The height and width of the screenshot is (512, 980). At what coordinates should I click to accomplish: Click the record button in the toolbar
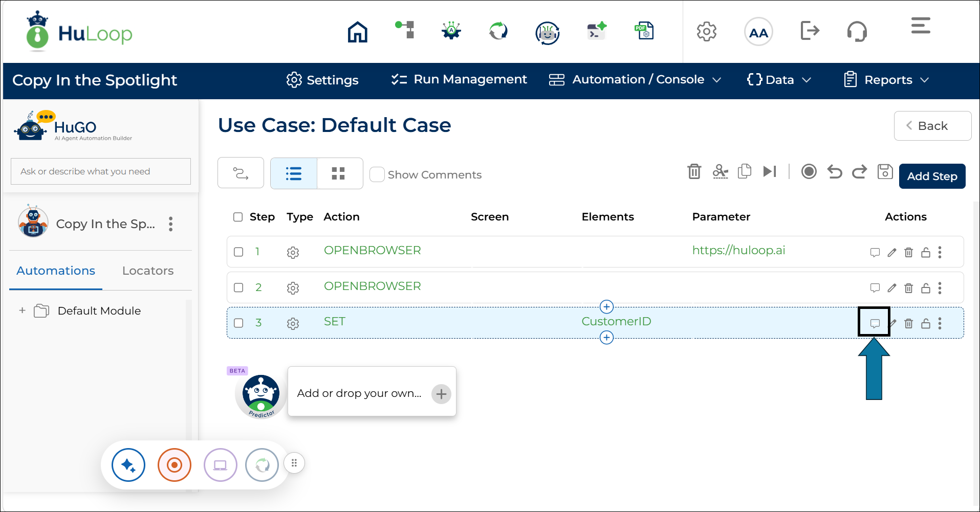point(809,171)
